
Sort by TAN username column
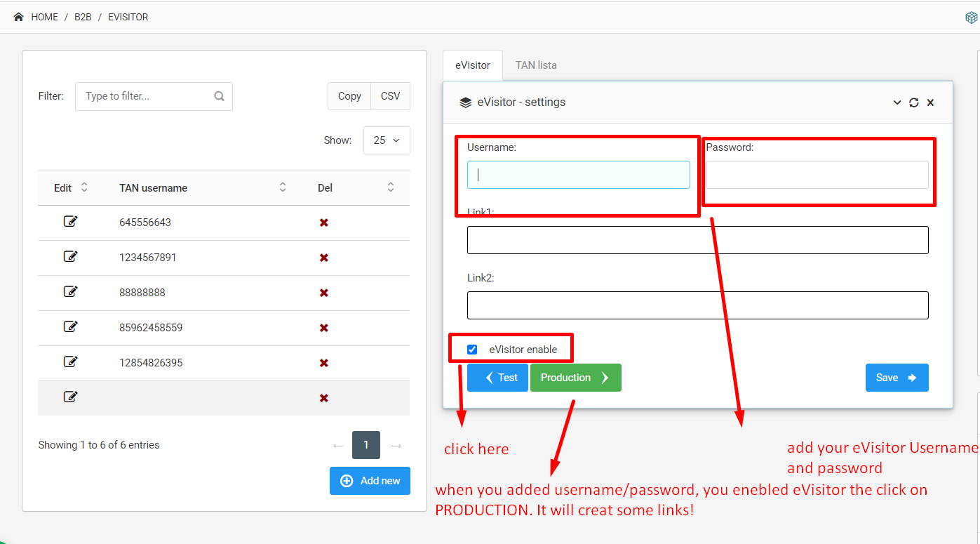[x=203, y=187]
